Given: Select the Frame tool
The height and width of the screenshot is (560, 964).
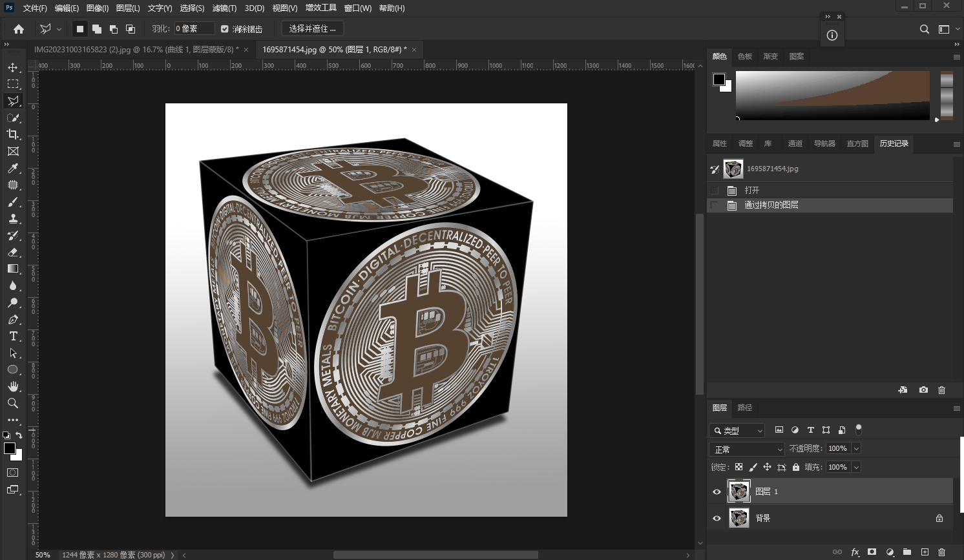Looking at the screenshot, I should (x=13, y=151).
